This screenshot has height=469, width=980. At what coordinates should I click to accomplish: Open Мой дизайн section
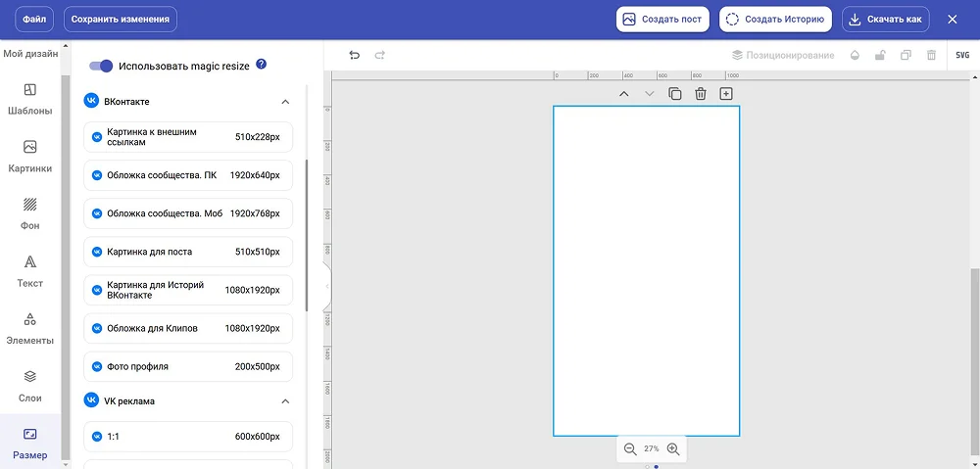coord(30,54)
